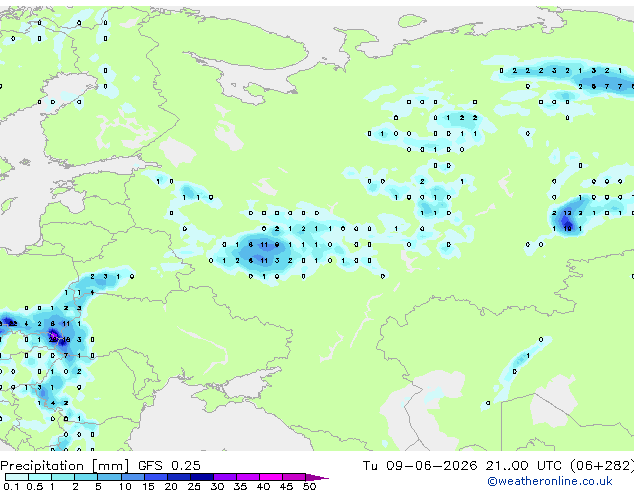Click the '(06+282)' forecast run text

coord(602,466)
